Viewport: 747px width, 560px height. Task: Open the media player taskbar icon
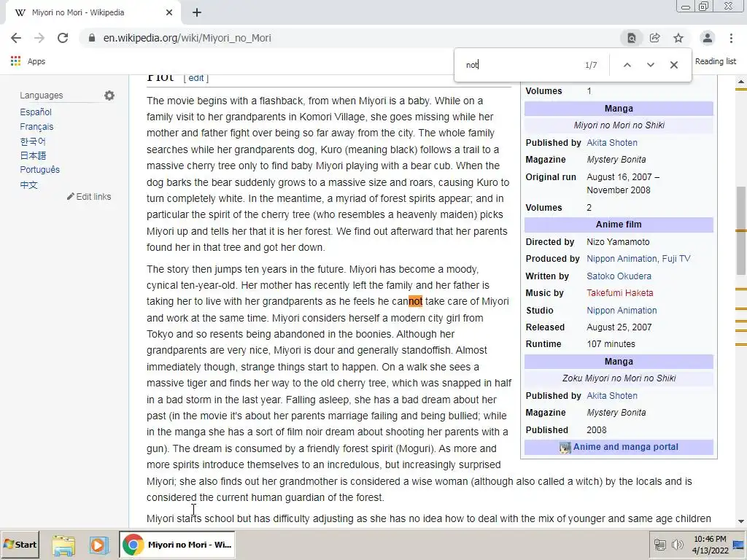(98, 545)
